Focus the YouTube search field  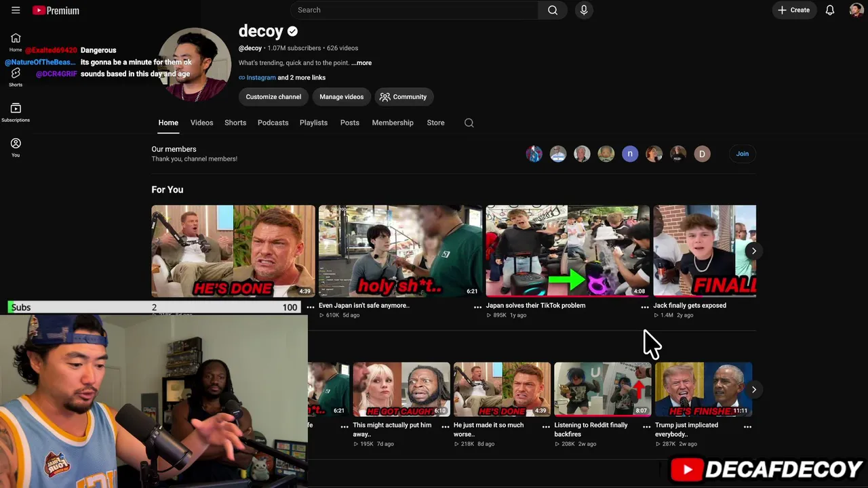tap(414, 10)
